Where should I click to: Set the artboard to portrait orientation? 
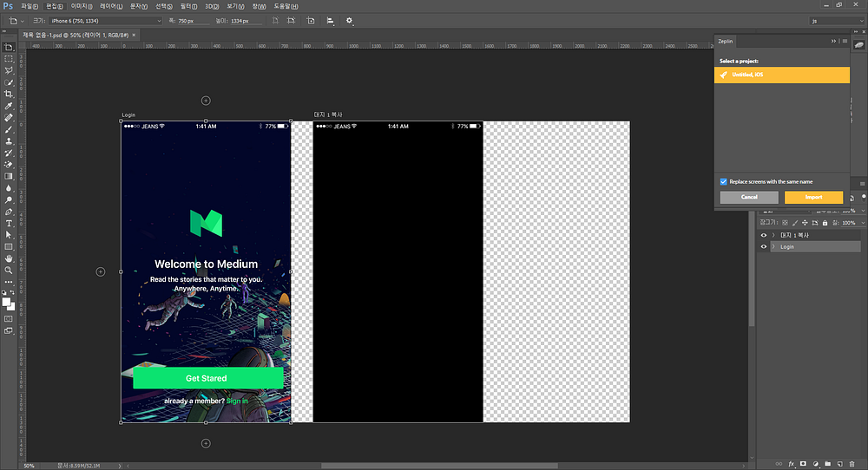click(x=275, y=21)
